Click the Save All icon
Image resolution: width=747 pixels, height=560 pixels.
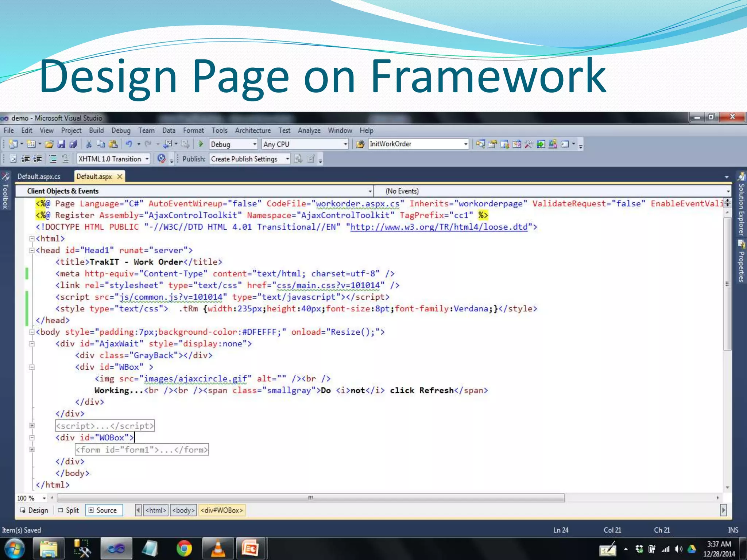73,144
